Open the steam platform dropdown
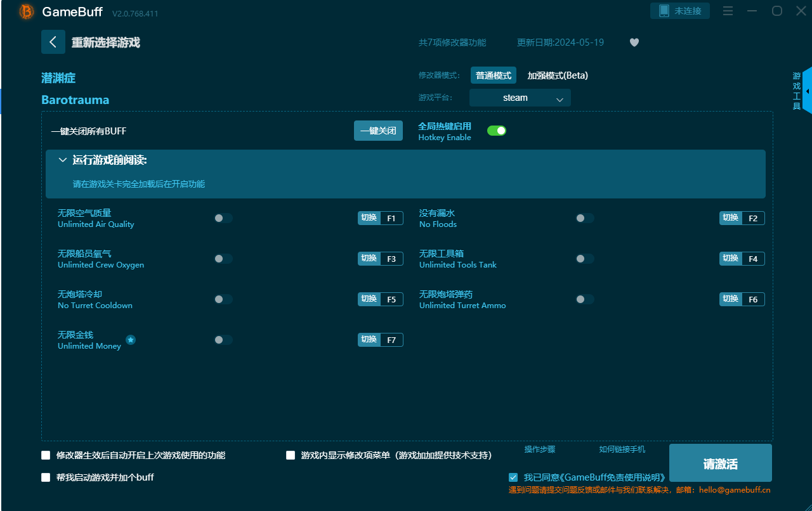This screenshot has width=812, height=511. (x=520, y=98)
